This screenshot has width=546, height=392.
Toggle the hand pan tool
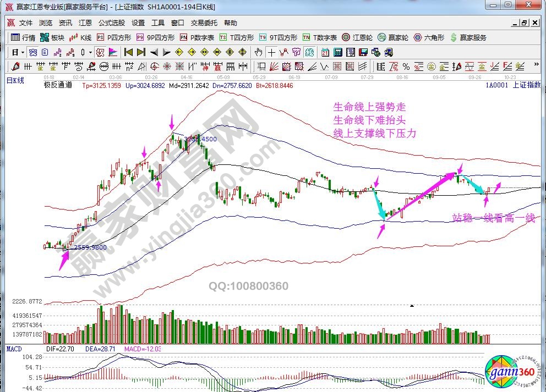click(x=259, y=52)
